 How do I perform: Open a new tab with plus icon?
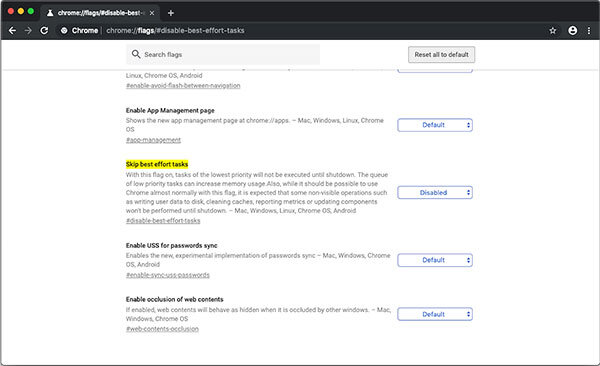171,13
